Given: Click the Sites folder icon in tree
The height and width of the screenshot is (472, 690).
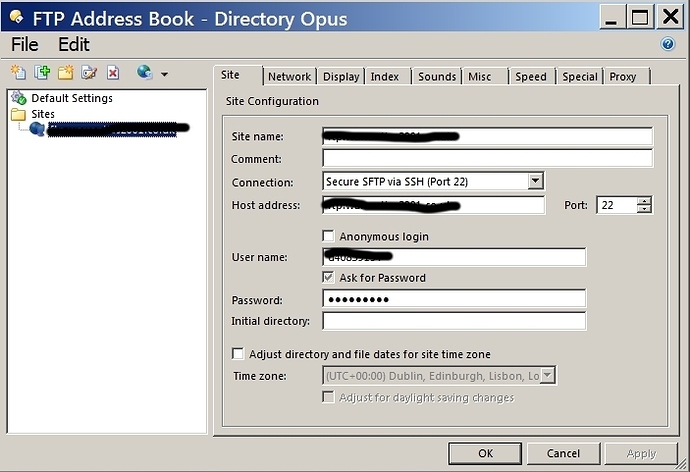Looking at the screenshot, I should pos(18,114).
